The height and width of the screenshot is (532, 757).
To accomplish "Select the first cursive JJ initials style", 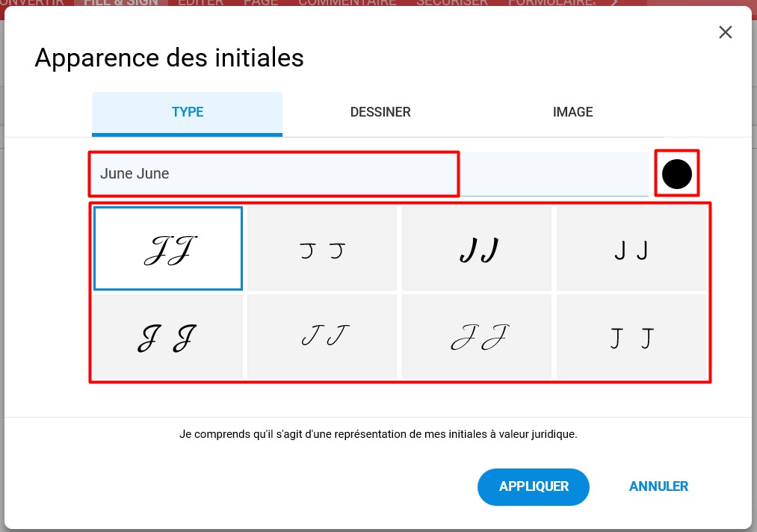I will (168, 249).
